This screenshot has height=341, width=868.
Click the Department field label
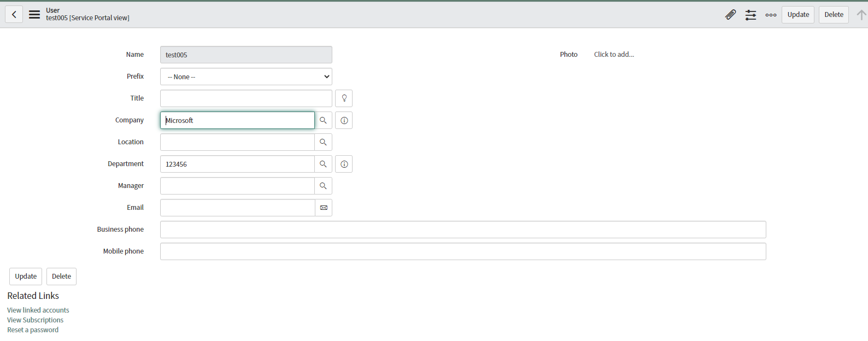[126, 164]
